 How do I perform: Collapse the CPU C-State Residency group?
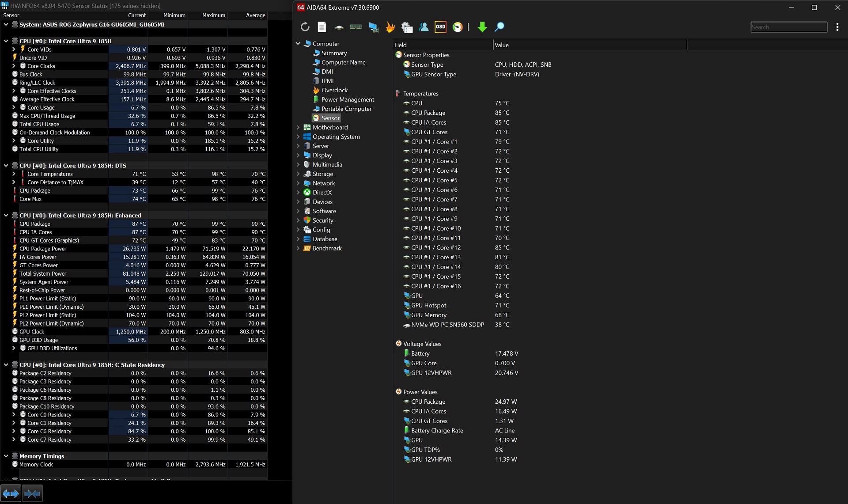pyautogui.click(x=6, y=365)
